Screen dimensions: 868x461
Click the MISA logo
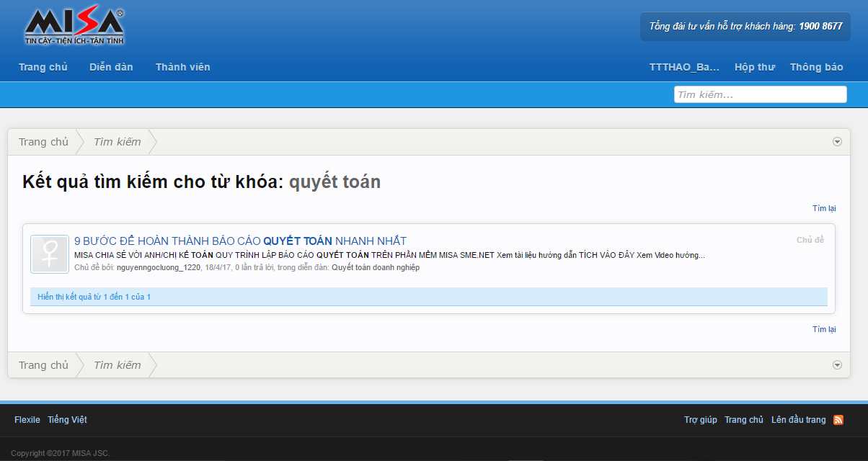click(74, 28)
